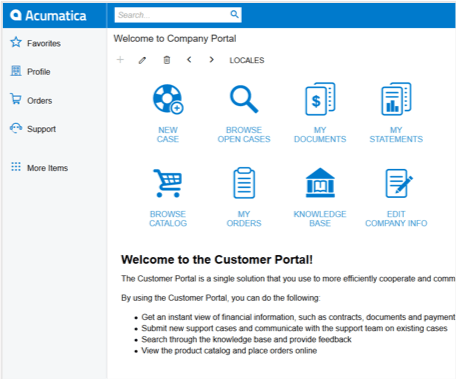Click the 'View the product catalog' bullet
The width and height of the screenshot is (456, 379).
pos(229,351)
